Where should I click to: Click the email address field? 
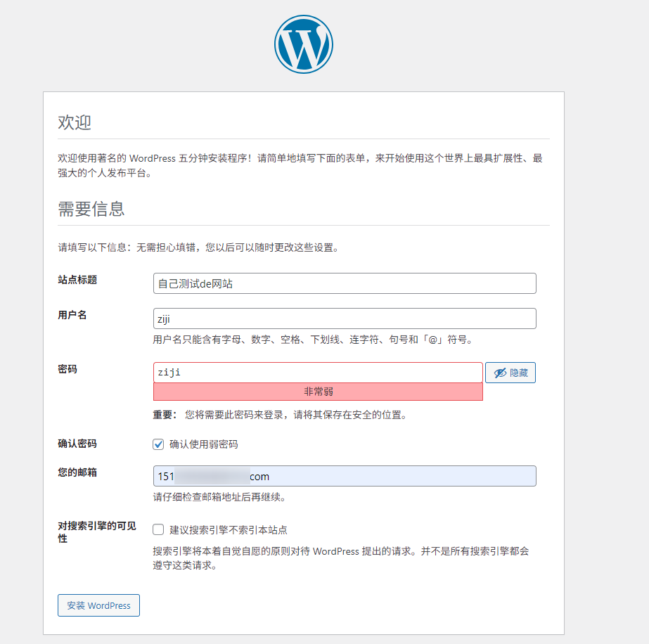tap(345, 476)
